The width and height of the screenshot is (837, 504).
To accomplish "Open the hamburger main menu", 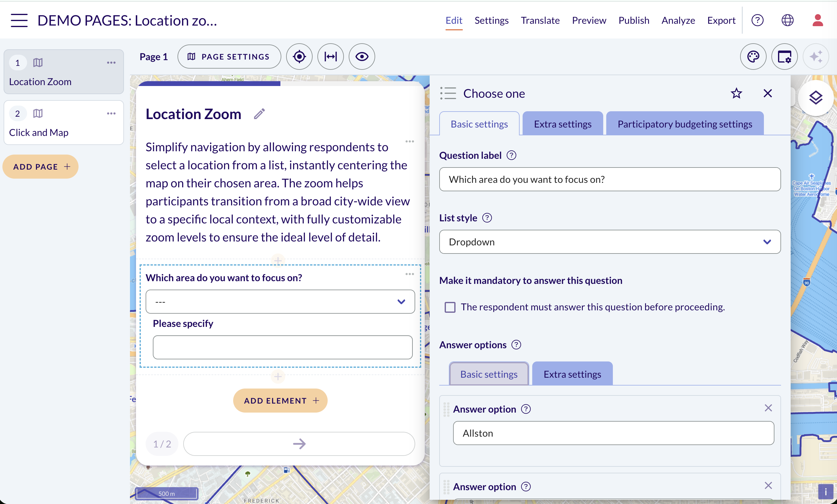I will pyautogui.click(x=19, y=20).
